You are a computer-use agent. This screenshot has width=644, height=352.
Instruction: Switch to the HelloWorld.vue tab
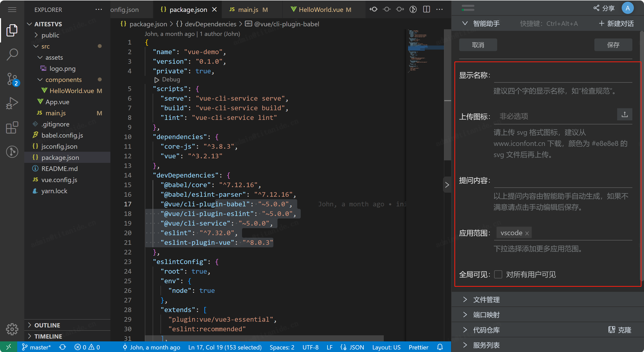[x=321, y=10]
